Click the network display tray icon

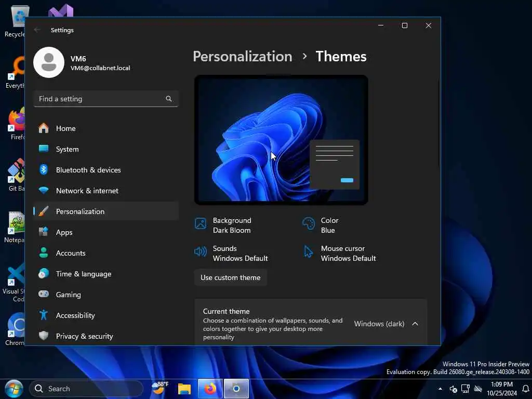click(465, 389)
